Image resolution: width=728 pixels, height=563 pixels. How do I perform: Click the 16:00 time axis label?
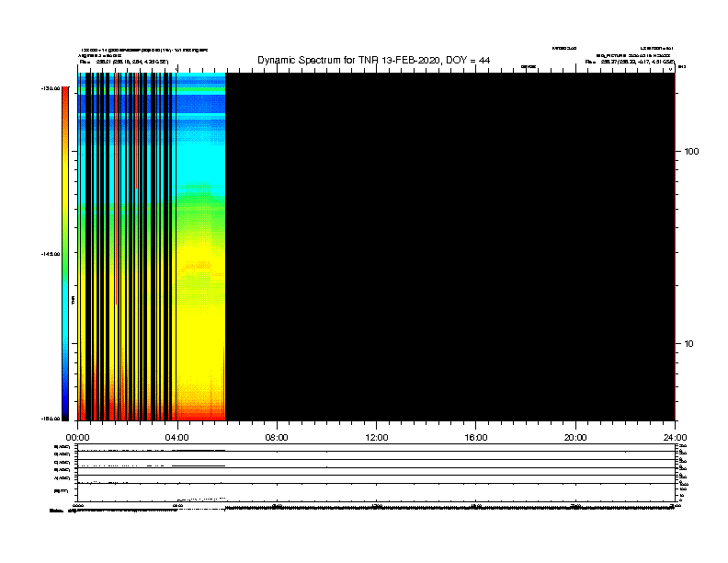click(x=476, y=438)
